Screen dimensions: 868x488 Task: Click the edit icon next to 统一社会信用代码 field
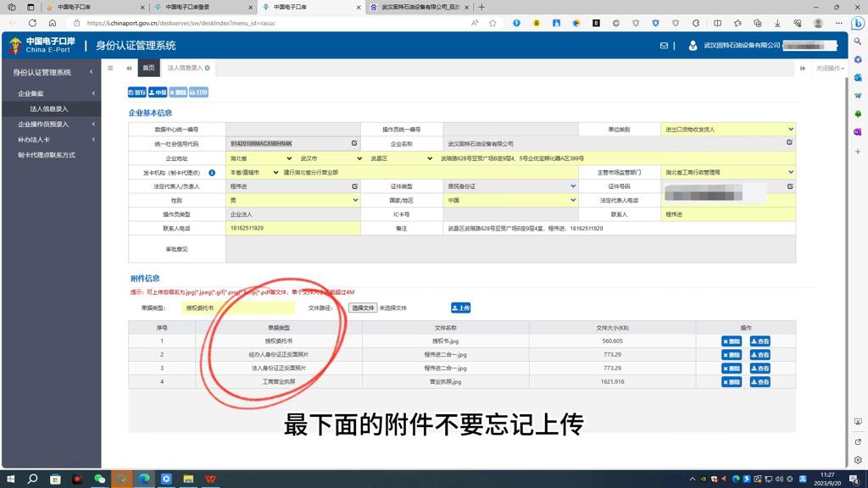coord(353,142)
